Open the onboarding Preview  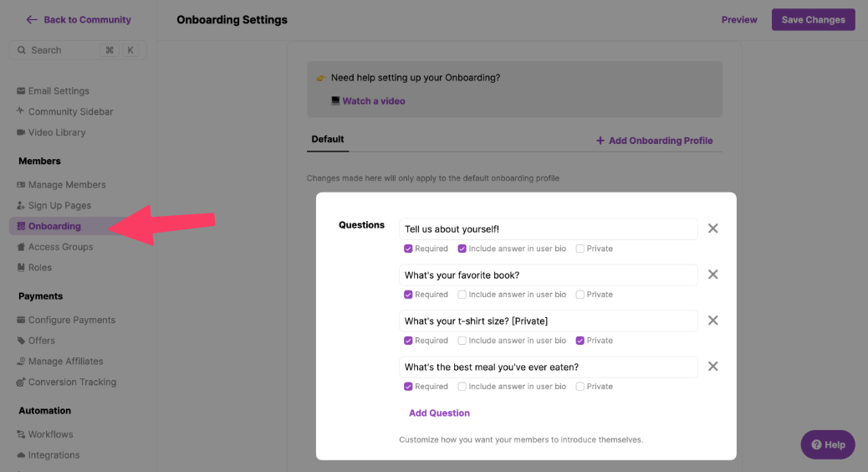[739, 20]
